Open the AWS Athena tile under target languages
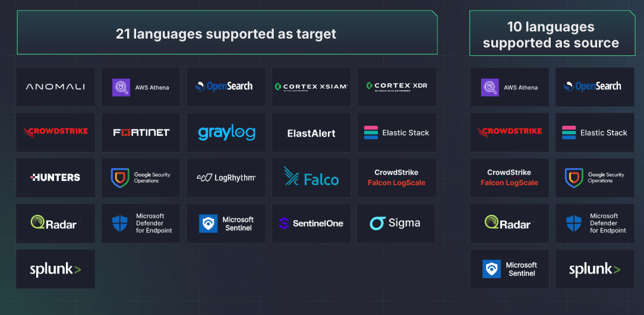Image resolution: width=644 pixels, height=315 pixels. [x=141, y=87]
